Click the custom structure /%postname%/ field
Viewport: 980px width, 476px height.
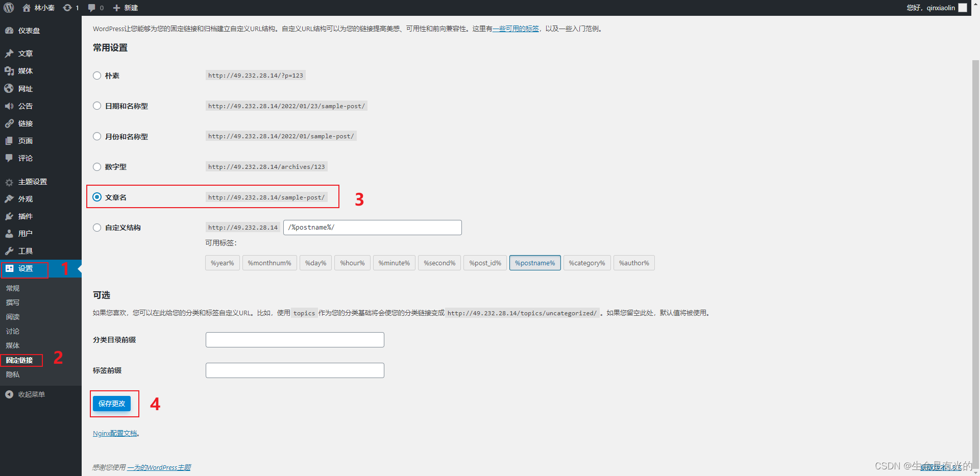click(373, 228)
